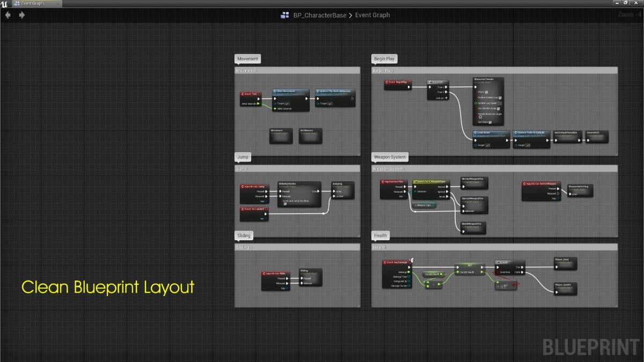
Task: Select the Begin Play comment bubble
Action: point(384,58)
